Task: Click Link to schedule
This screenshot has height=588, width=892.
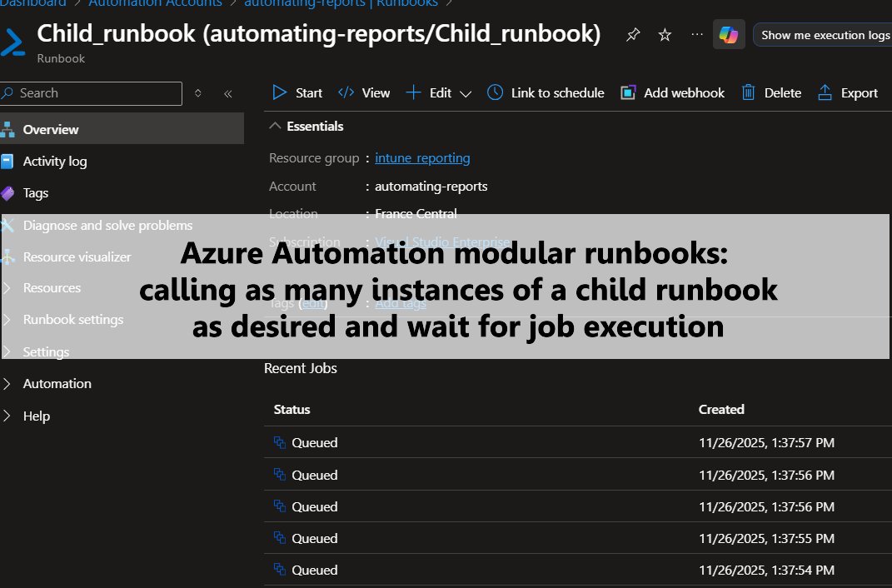Action: click(546, 92)
